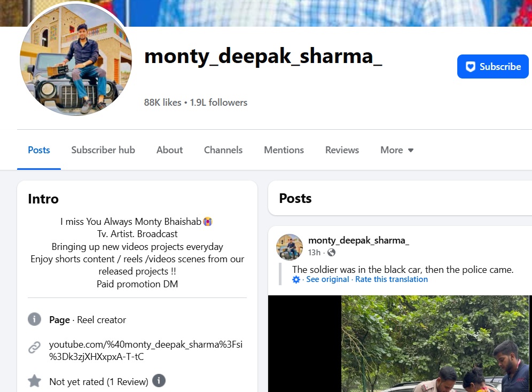Open translation settings gear icon
The width and height of the screenshot is (532, 392).
coord(296,279)
